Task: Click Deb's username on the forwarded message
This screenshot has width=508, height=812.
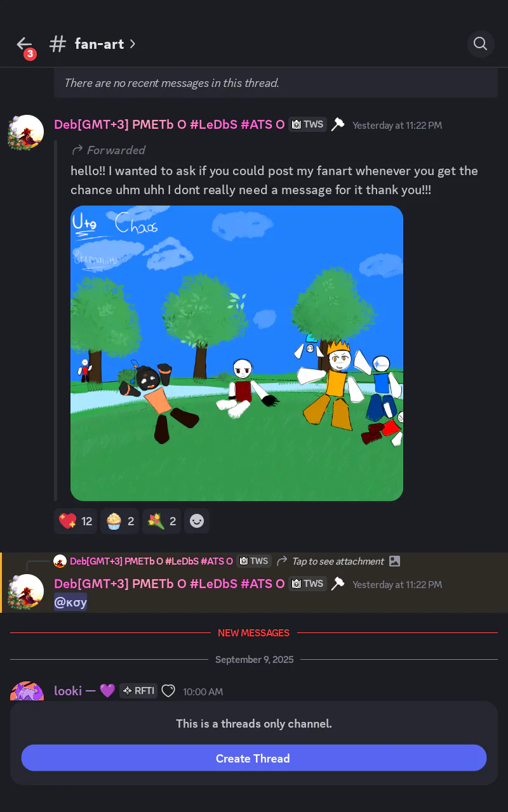Action: [170, 124]
